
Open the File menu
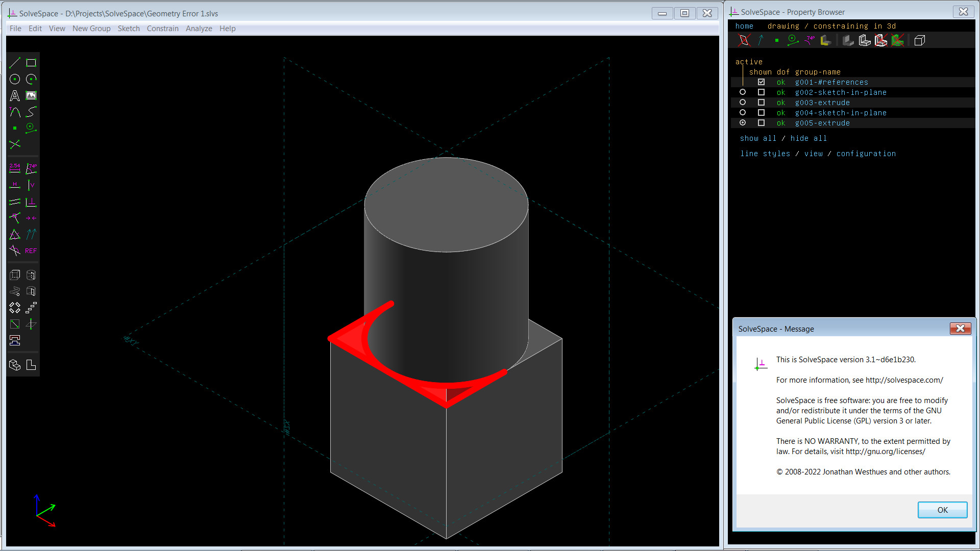(15, 28)
